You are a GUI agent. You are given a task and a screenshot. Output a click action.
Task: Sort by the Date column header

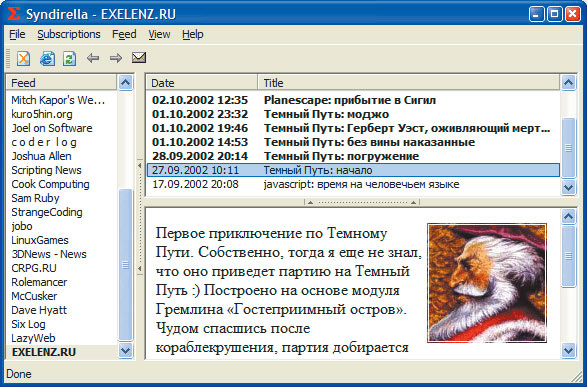tap(202, 83)
